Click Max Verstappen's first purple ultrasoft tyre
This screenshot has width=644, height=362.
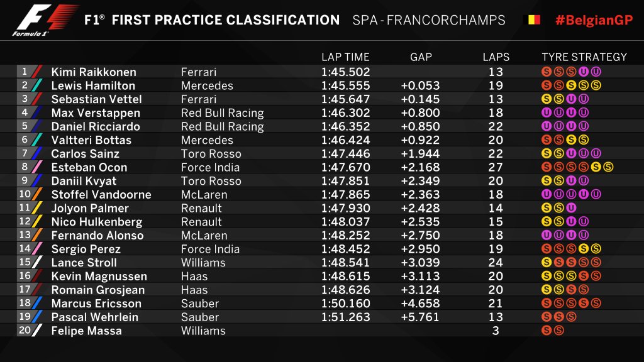pos(547,112)
